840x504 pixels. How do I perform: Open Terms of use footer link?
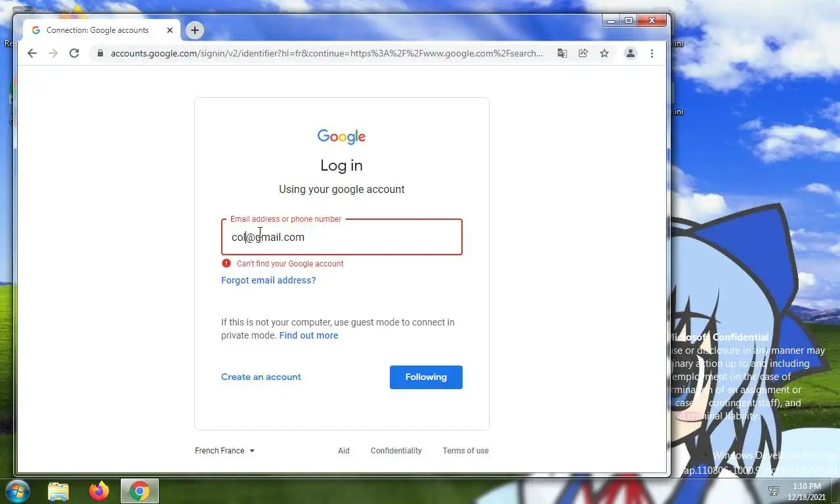[465, 451]
